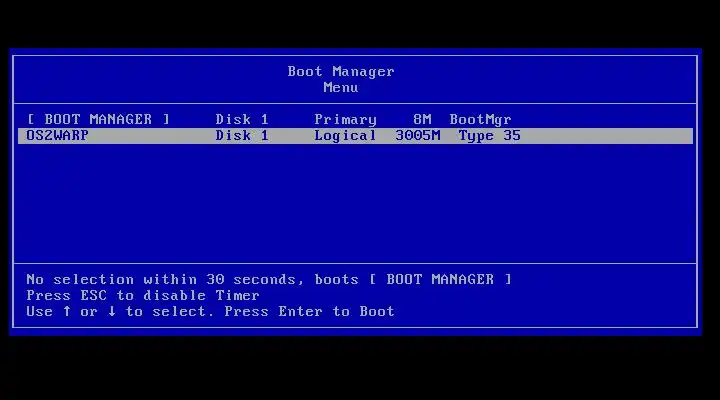This screenshot has width=720, height=400.
Task: Click the 'BootMgr' type label
Action: tap(480, 120)
